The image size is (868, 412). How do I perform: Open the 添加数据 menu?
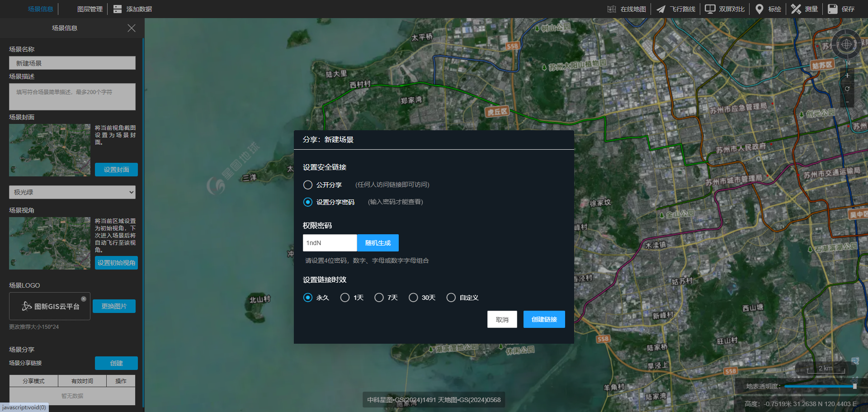pyautogui.click(x=132, y=9)
